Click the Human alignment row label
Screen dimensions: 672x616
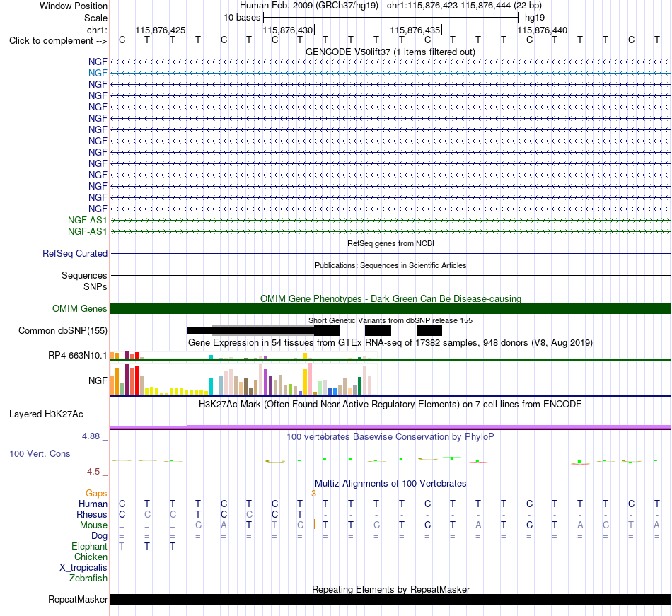click(93, 504)
